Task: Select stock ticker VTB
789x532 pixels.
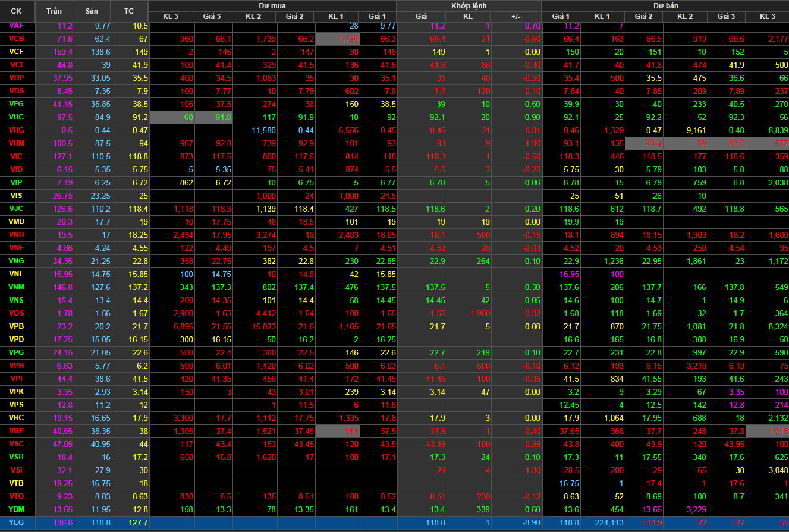Action: click(x=17, y=483)
